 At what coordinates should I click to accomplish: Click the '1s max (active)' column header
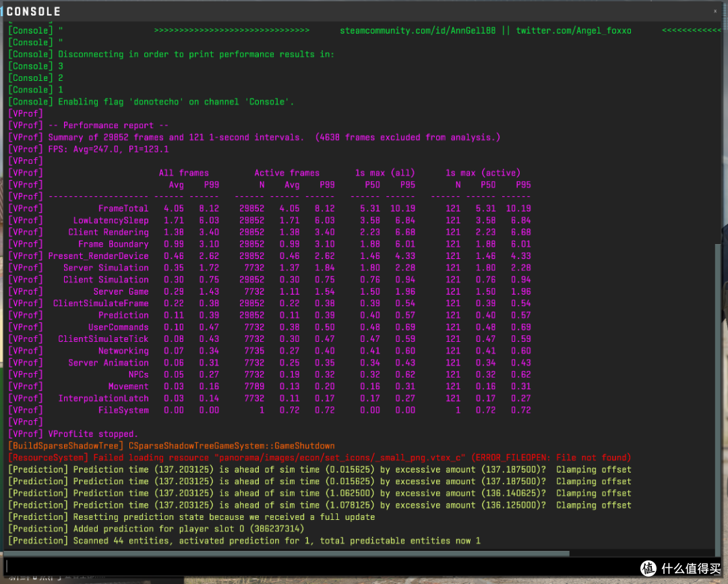click(x=483, y=173)
